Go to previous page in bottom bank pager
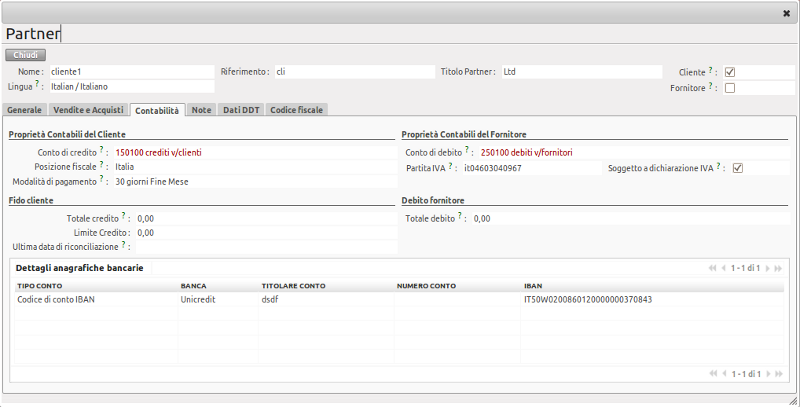 pos(722,373)
